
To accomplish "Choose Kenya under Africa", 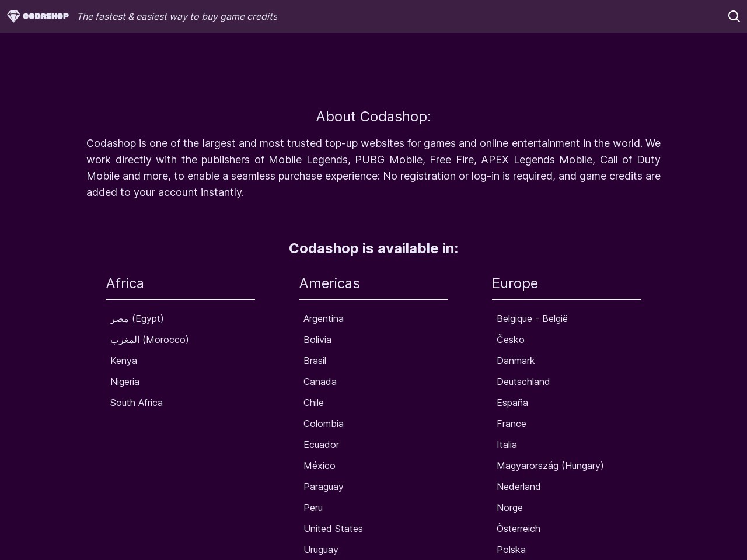I will 124,360.
